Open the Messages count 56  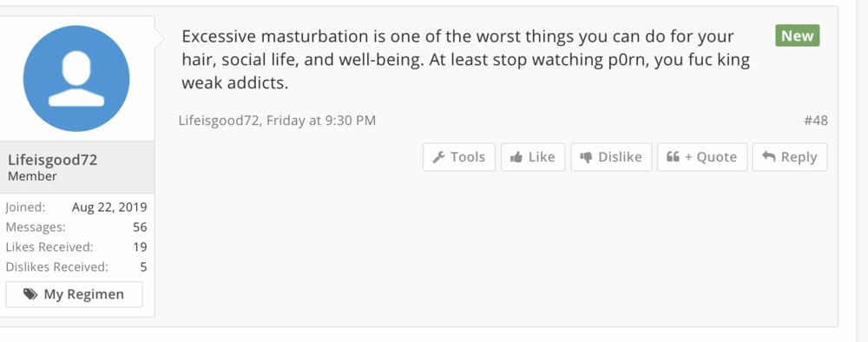[x=140, y=227]
